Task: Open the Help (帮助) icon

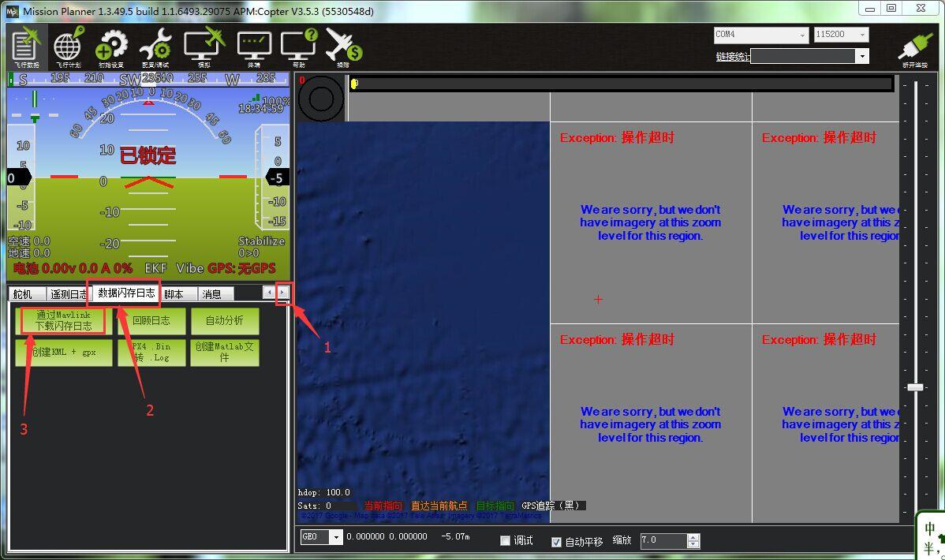Action: (x=298, y=47)
